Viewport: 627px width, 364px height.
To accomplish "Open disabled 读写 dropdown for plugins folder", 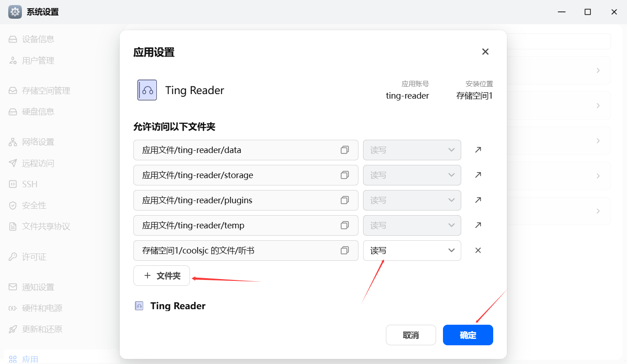I will (412, 200).
